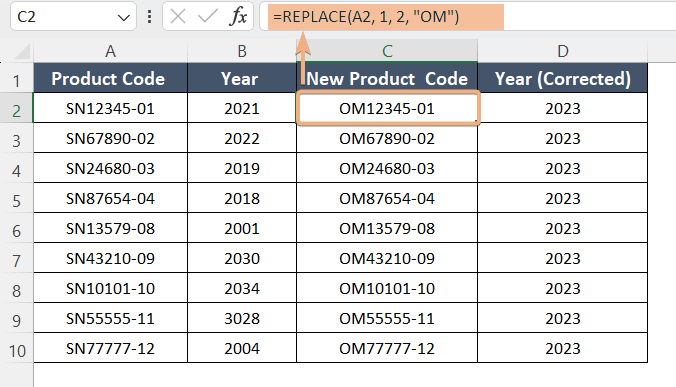The width and height of the screenshot is (676, 387).
Task: Click the Name Box showing C2
Action: pyautogui.click(x=73, y=16)
